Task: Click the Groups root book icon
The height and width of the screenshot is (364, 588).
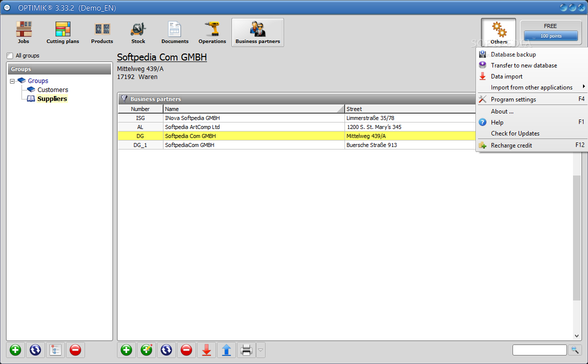Action: 22,80
